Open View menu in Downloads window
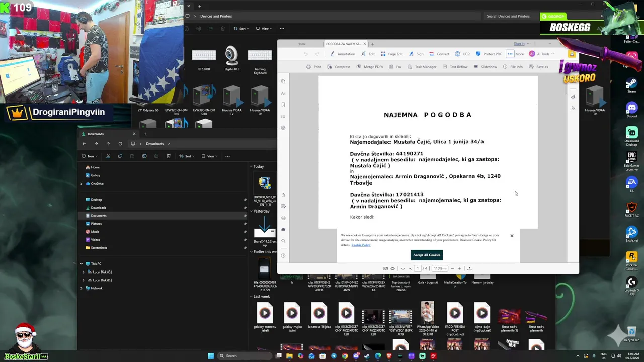Image resolution: width=644 pixels, height=362 pixels. point(209,156)
